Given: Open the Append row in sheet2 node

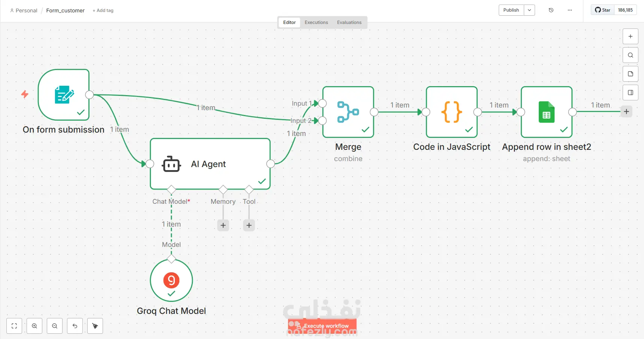Looking at the screenshot, I should 547,112.
